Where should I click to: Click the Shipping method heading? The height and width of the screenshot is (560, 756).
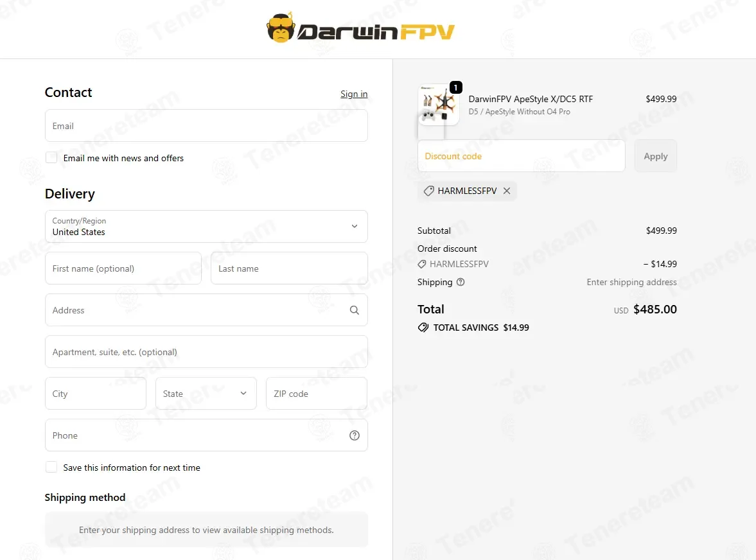point(85,497)
